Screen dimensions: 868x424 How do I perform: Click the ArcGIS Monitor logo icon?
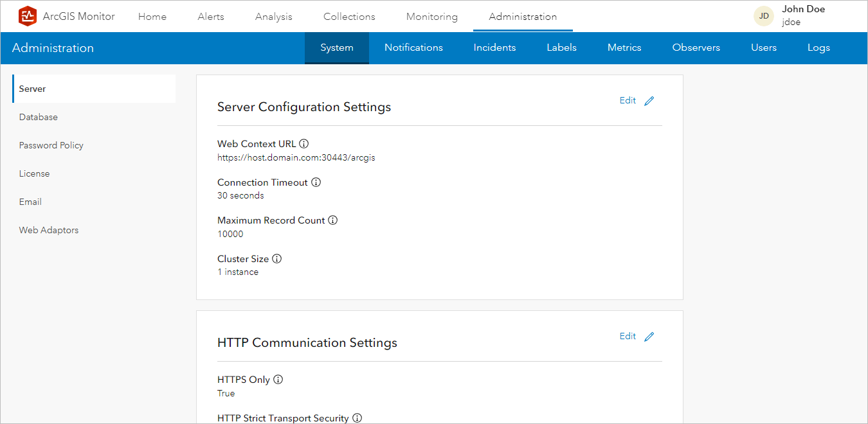[x=27, y=15]
